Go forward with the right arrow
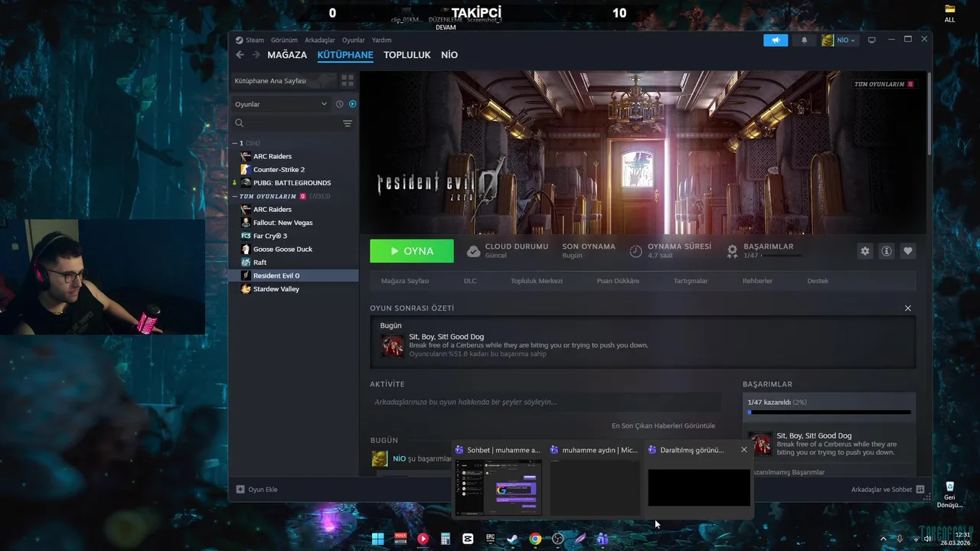The width and height of the screenshot is (980, 551). click(256, 55)
